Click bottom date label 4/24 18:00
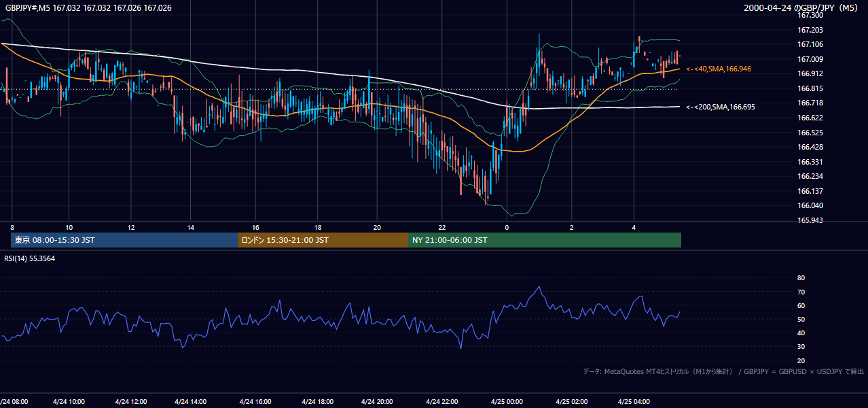The height and width of the screenshot is (408, 868). [x=318, y=402]
